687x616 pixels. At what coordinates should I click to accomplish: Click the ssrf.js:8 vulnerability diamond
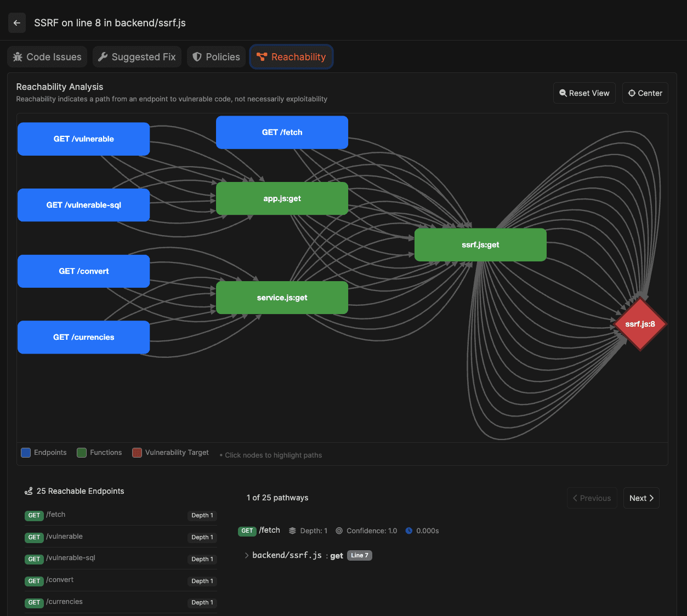point(640,324)
